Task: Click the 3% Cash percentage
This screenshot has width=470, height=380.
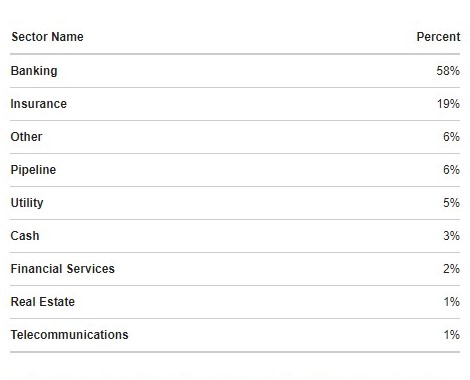Action: point(451,236)
